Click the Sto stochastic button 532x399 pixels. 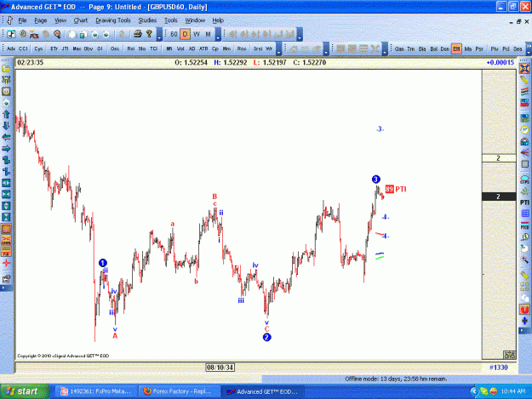(142, 48)
